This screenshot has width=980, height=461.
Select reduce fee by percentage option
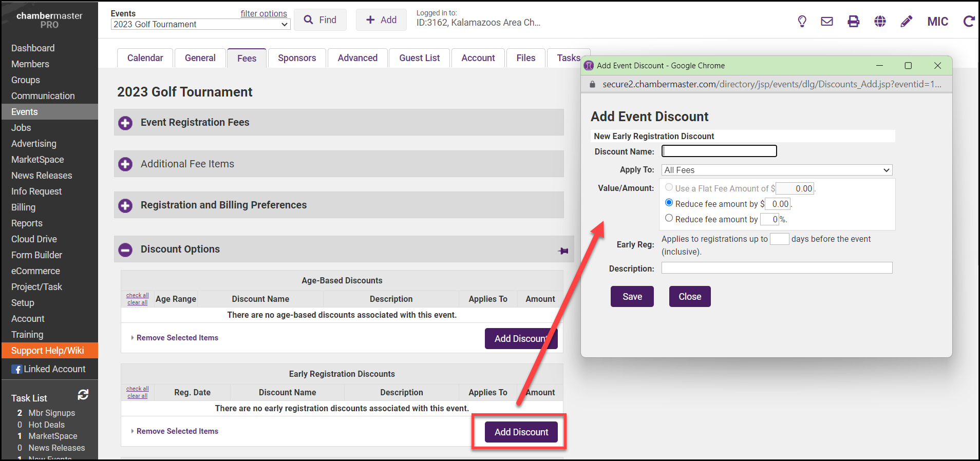coord(669,218)
